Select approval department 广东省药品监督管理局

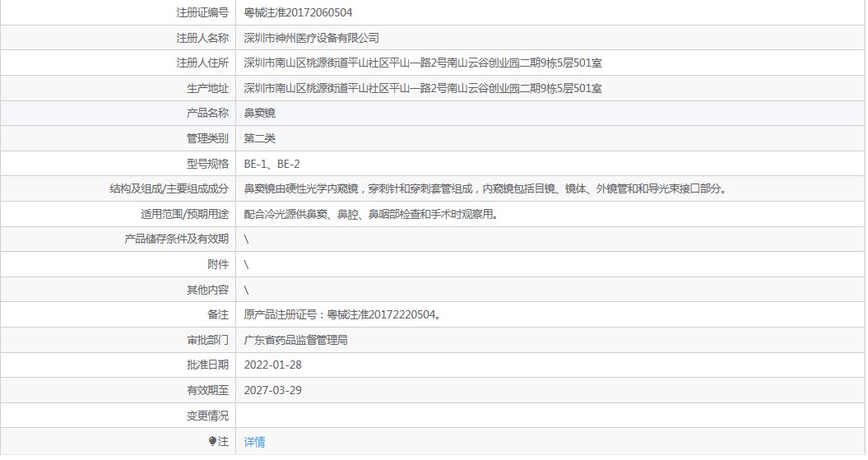point(295,340)
